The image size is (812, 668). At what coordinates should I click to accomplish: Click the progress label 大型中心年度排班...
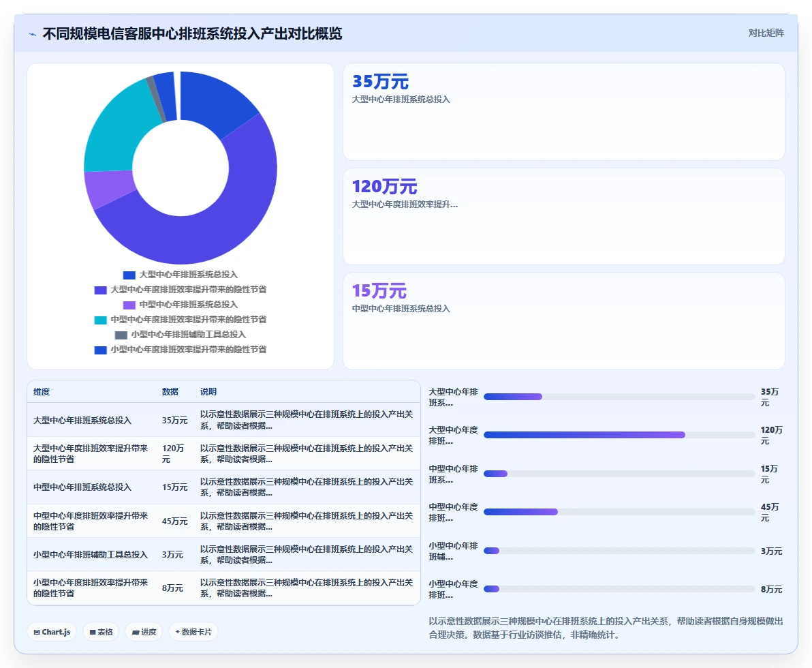coord(453,436)
